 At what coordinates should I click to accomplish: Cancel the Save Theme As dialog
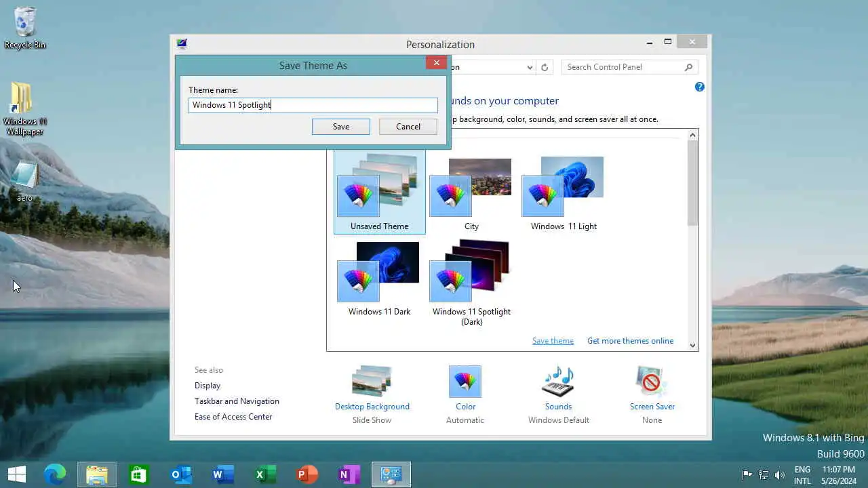[x=408, y=127]
